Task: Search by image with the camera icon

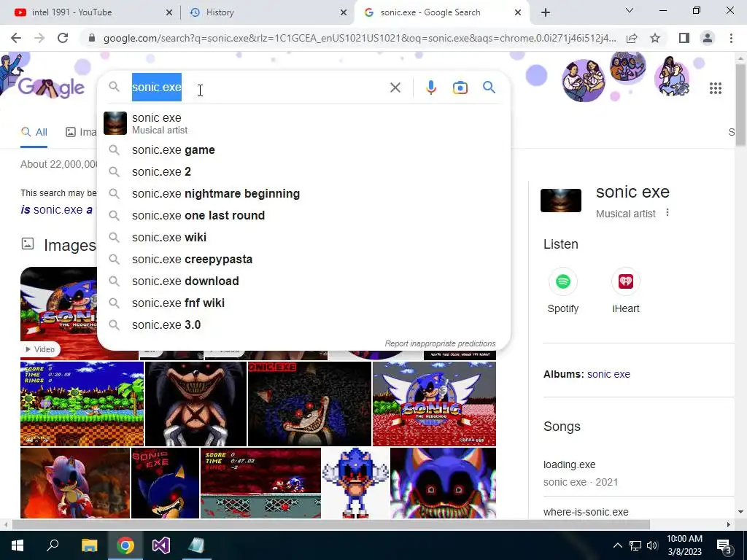Action: (460, 87)
